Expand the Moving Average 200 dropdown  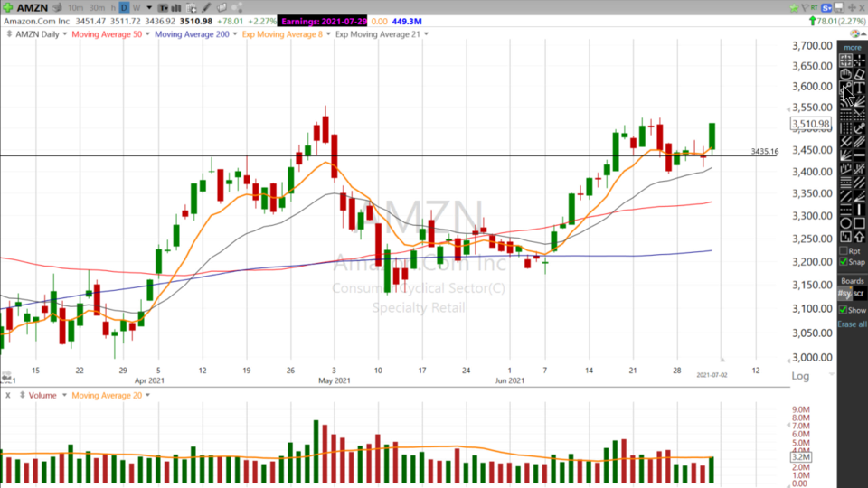235,34
